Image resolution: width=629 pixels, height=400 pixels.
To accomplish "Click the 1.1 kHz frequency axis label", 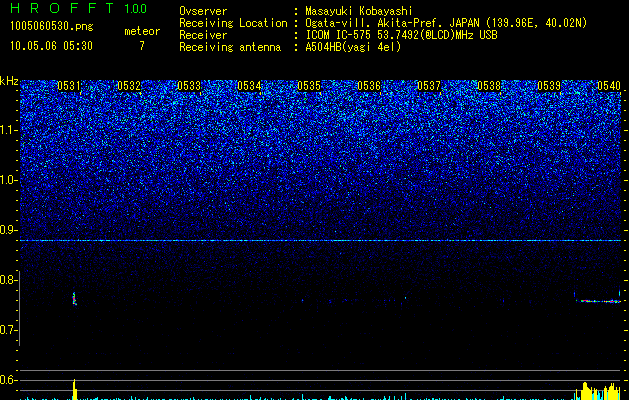I will [x=9, y=130].
